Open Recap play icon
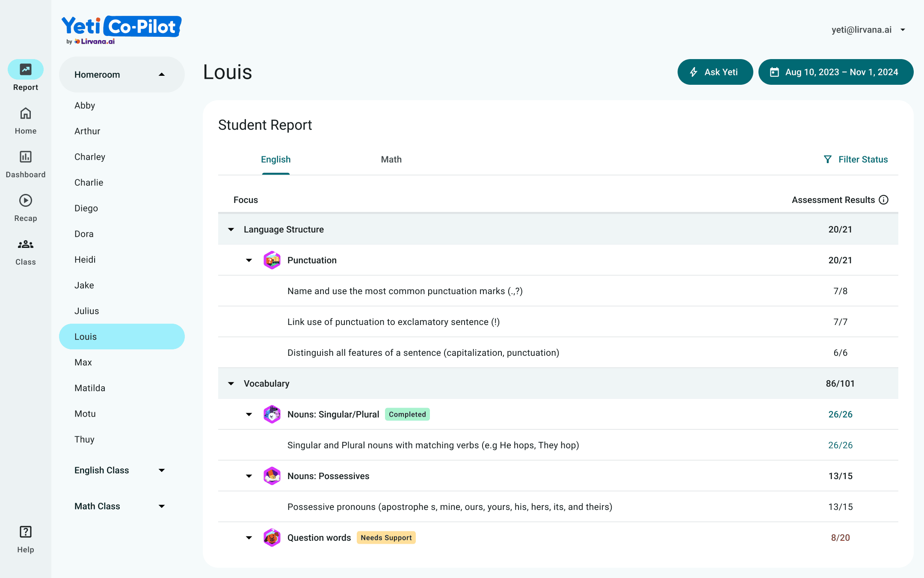Screen dimensions: 924x578 (26, 200)
